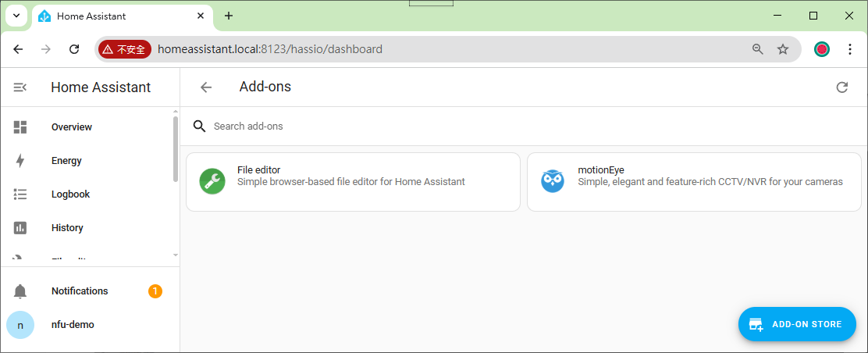868x353 pixels.
Task: Open the motionEye add-on card
Action: (694, 182)
